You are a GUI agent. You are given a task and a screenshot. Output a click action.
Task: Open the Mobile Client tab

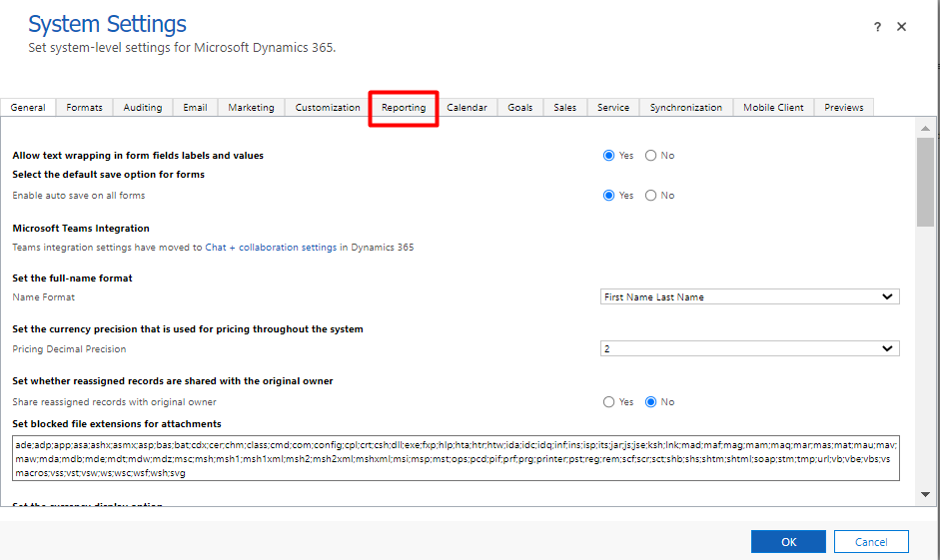point(773,107)
